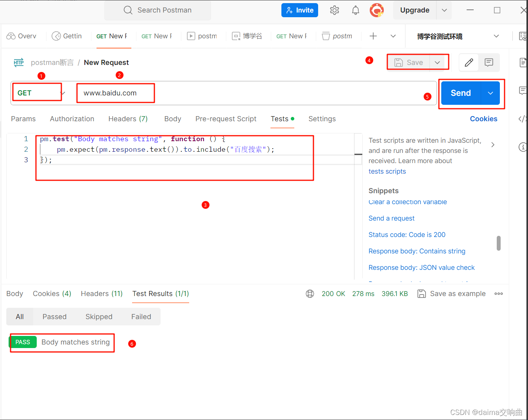Open the tests scripts learn-more link
Viewport: 528px width, 420px height.
pos(387,171)
